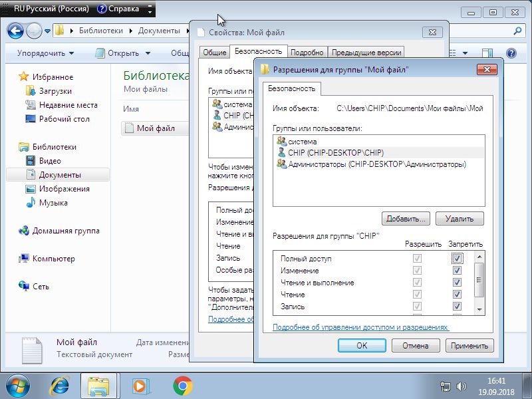Confirm with the OK button
This screenshot has height=399, width=532.
362,345
